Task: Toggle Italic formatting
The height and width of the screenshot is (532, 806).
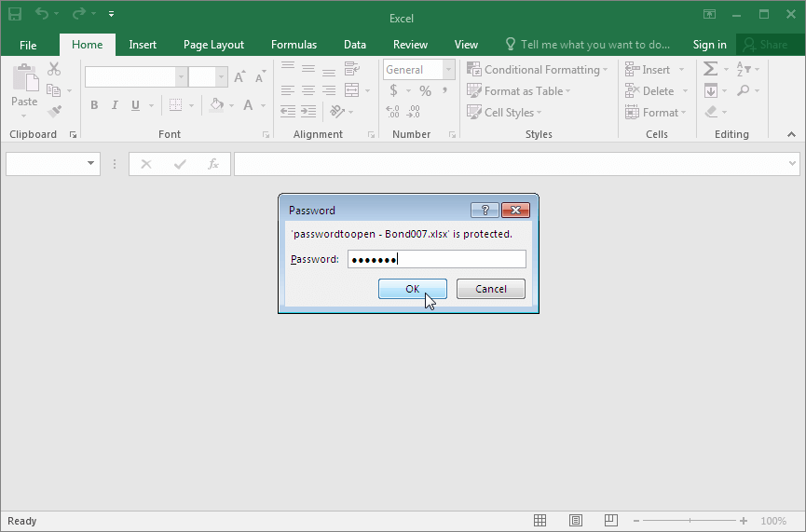Action: point(115,105)
